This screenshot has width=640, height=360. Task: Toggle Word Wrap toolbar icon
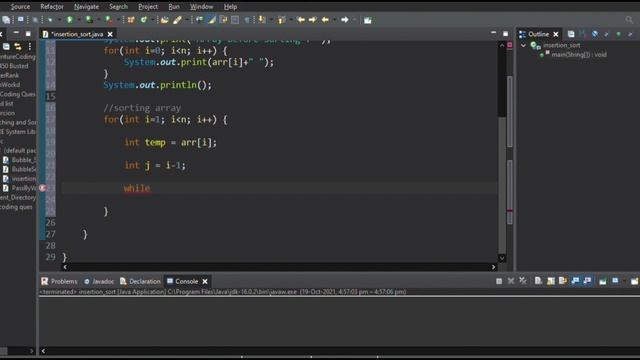(x=223, y=20)
